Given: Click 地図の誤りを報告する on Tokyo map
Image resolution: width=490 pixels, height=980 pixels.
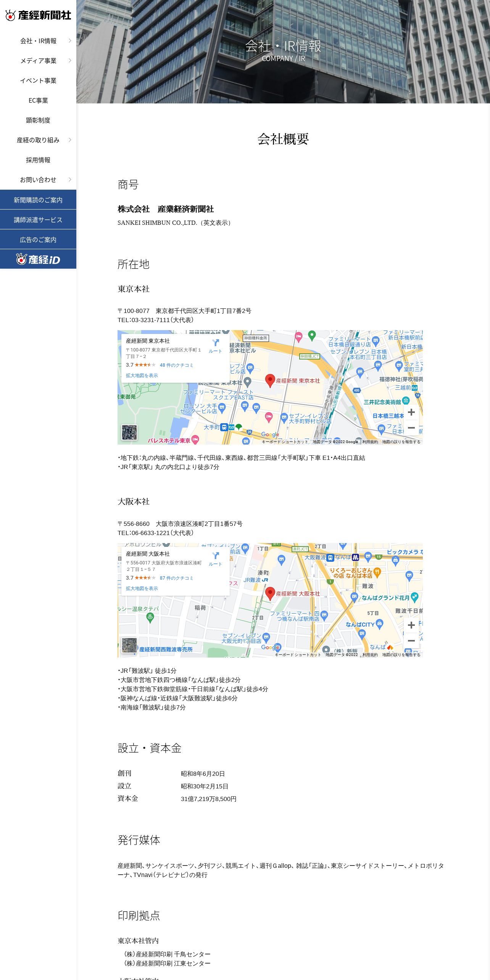Looking at the screenshot, I should pos(401,442).
